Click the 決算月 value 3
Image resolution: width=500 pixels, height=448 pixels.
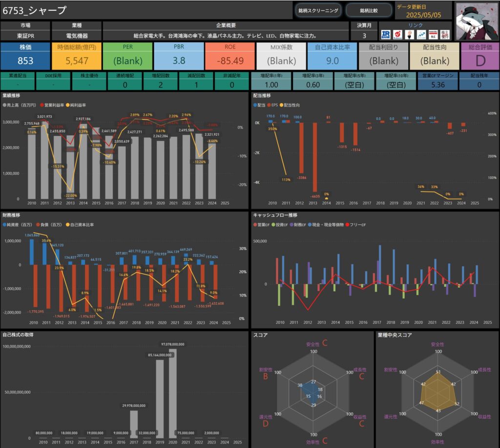(x=364, y=36)
